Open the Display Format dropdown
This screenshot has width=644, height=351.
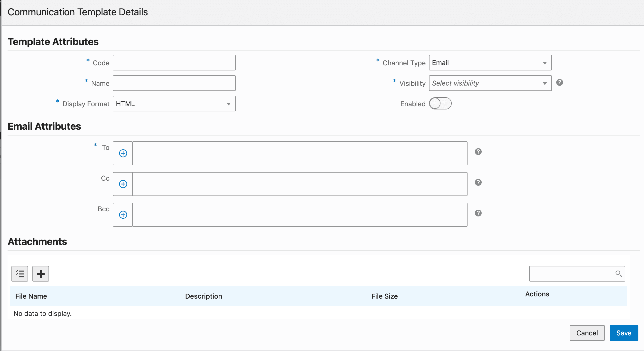(228, 104)
